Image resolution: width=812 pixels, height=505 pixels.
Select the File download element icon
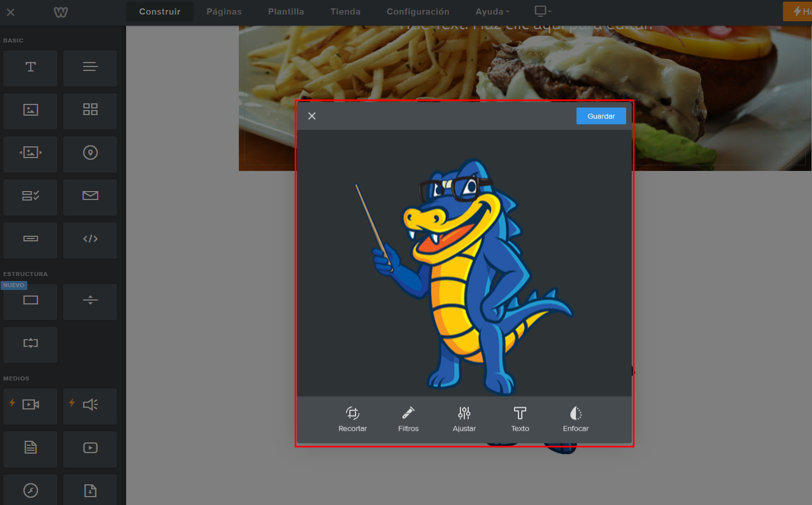90,490
